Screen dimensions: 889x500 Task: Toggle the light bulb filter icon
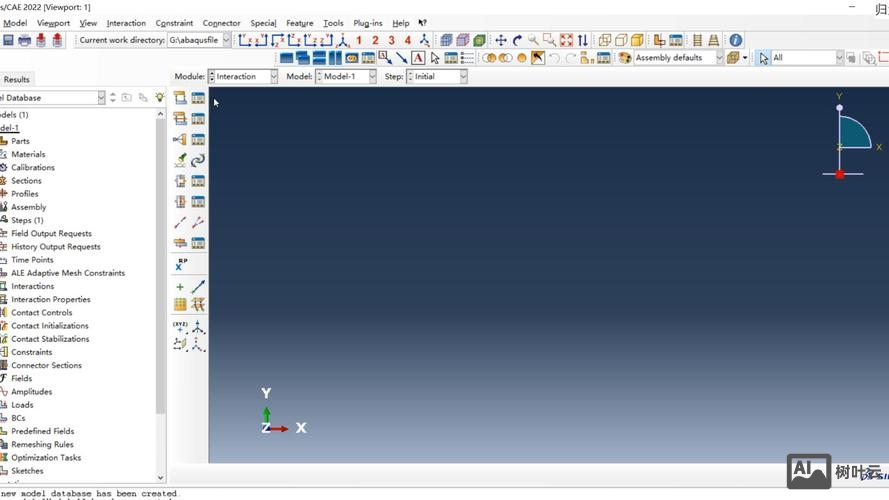[x=159, y=98]
